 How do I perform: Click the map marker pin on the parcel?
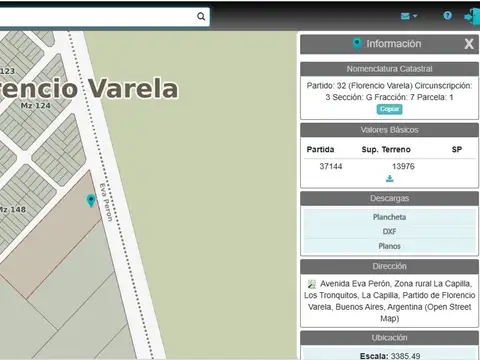tap(91, 200)
